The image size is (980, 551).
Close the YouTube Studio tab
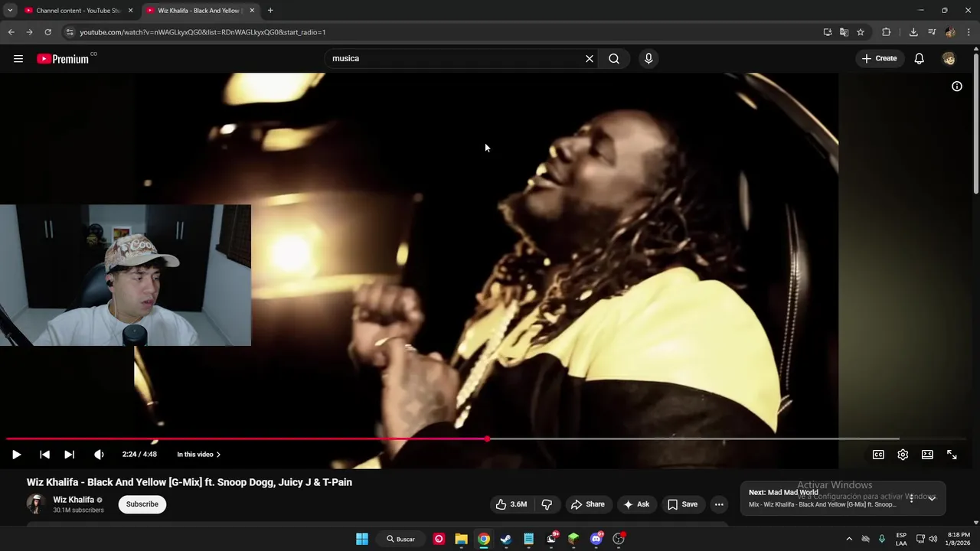[130, 11]
